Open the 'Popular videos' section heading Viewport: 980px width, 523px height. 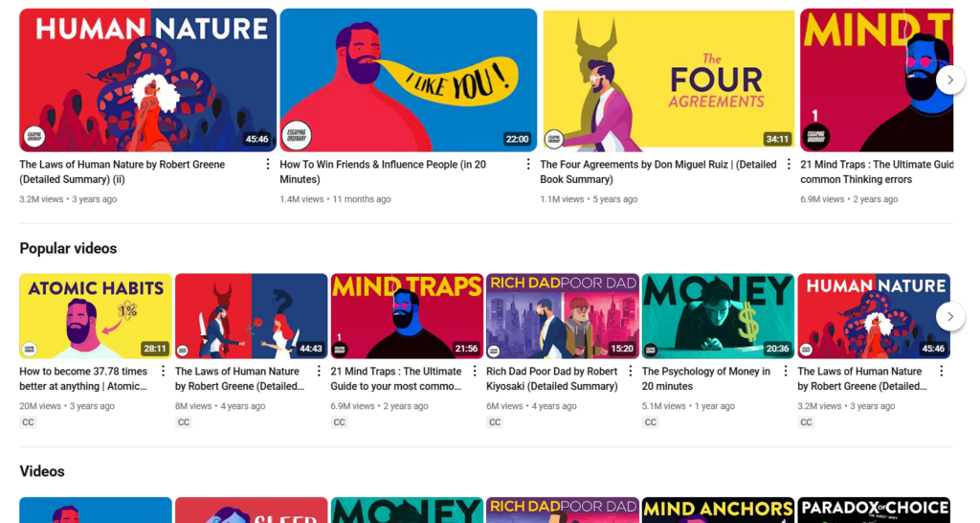coord(68,248)
